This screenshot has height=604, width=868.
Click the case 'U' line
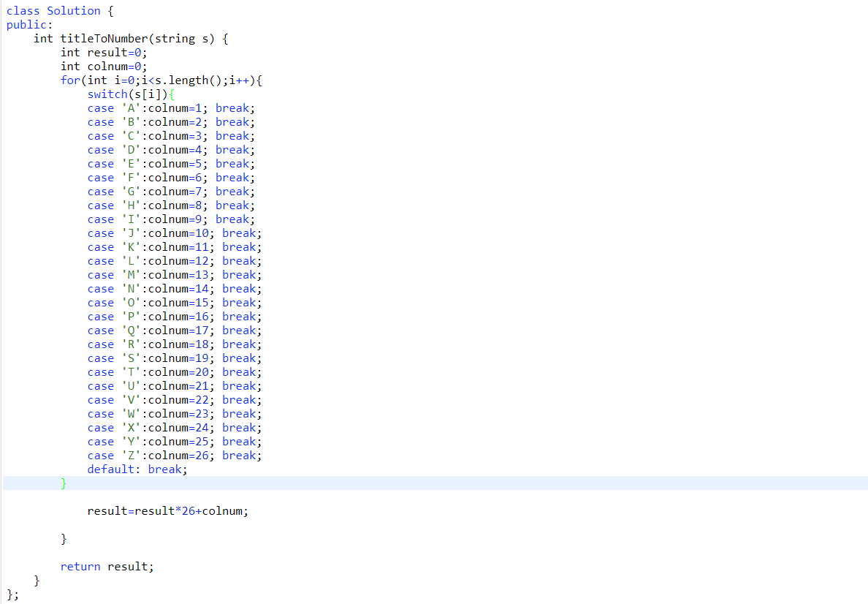pyautogui.click(x=175, y=385)
